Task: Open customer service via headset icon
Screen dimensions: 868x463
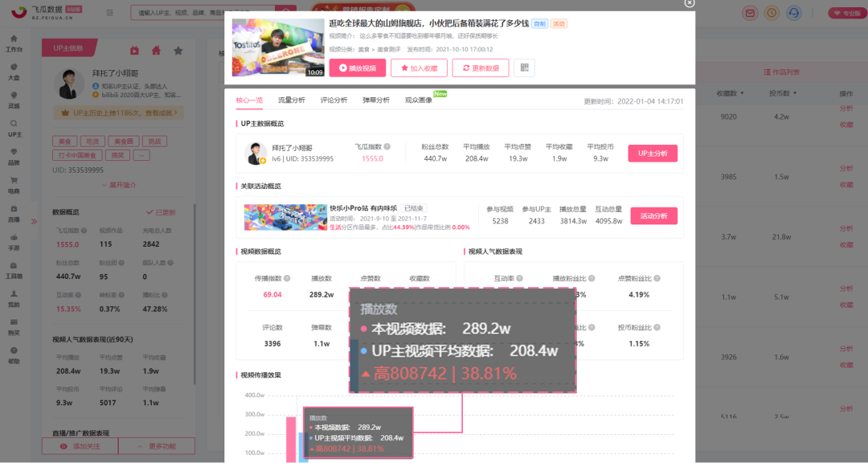Action: click(x=795, y=13)
